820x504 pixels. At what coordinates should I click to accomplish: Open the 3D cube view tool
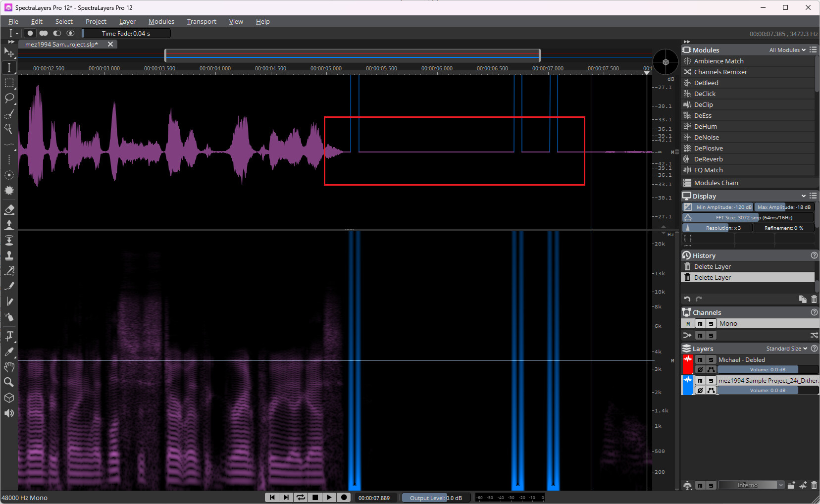click(x=9, y=398)
